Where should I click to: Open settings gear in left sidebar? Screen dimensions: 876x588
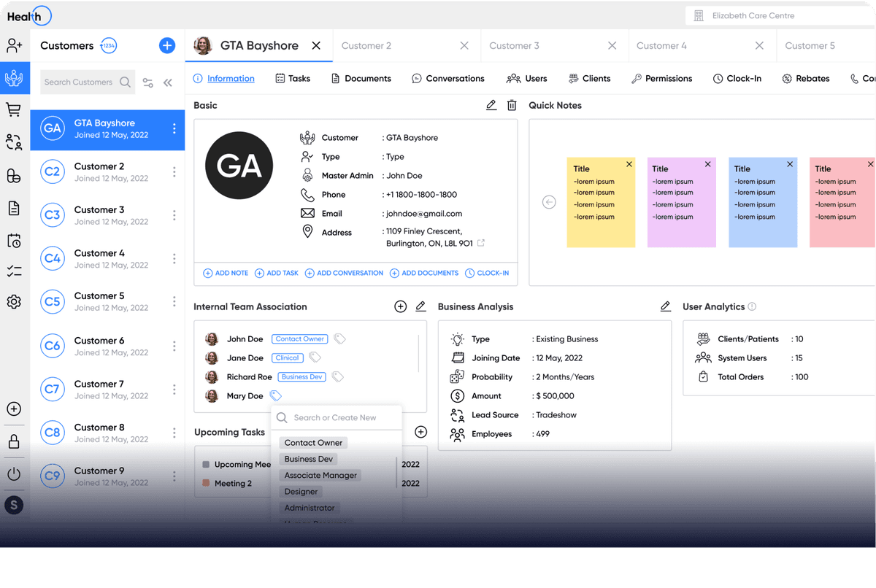tap(13, 301)
